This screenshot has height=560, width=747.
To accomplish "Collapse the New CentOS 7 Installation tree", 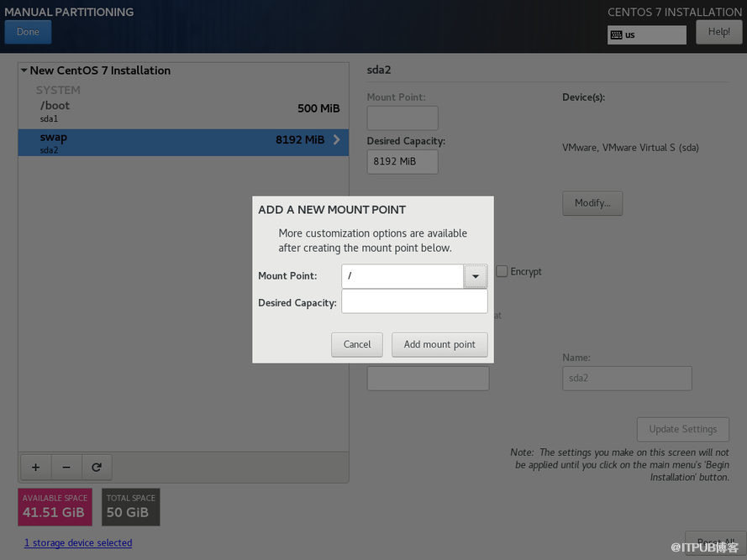I will pos(24,71).
